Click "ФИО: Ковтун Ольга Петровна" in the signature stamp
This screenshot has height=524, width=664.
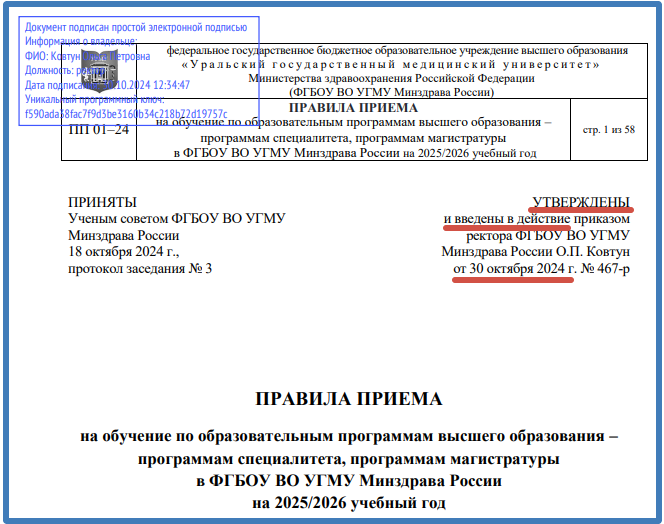tap(87, 56)
